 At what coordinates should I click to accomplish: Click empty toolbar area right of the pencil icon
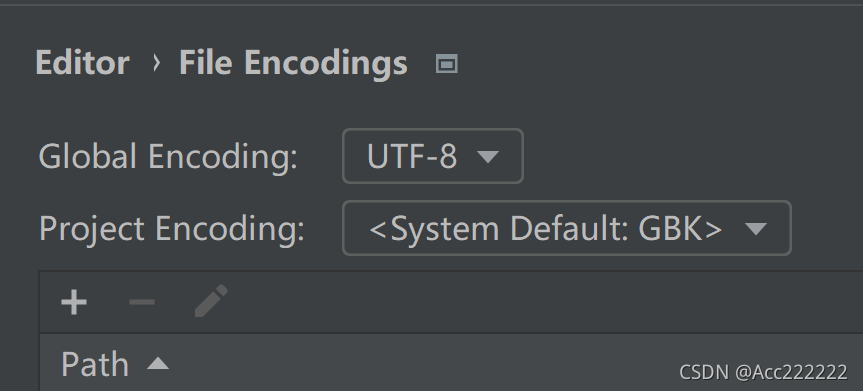(x=545, y=302)
